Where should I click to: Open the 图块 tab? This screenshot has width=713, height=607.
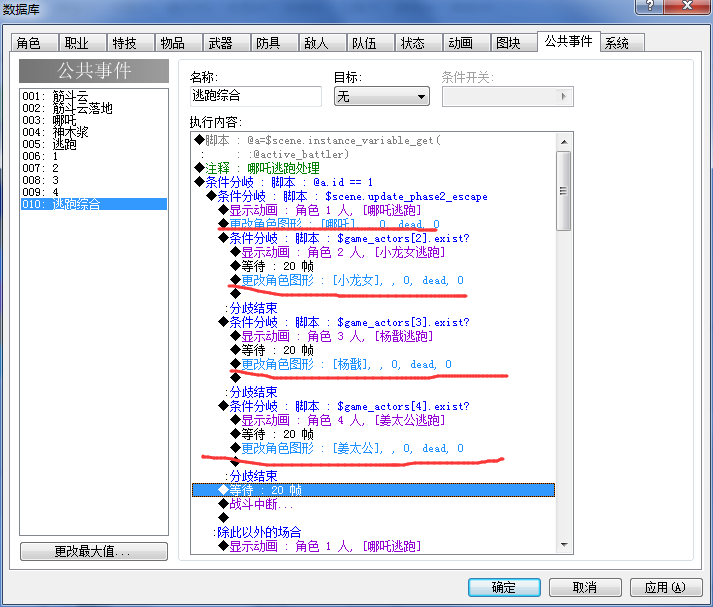[514, 43]
